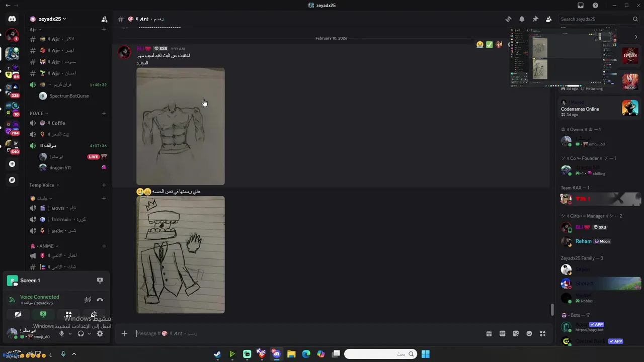The width and height of the screenshot is (644, 362).
Task: Open the sticker picker icon
Action: tap(516, 333)
